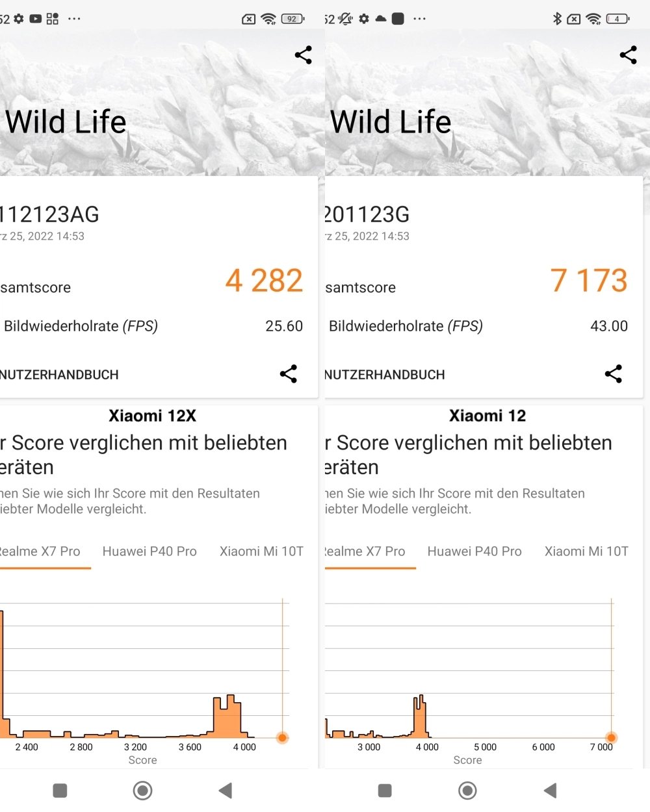Viewport: 650px width, 812px height.
Task: Tap the crossed-box SIM icon in the left status bar
Action: click(249, 19)
